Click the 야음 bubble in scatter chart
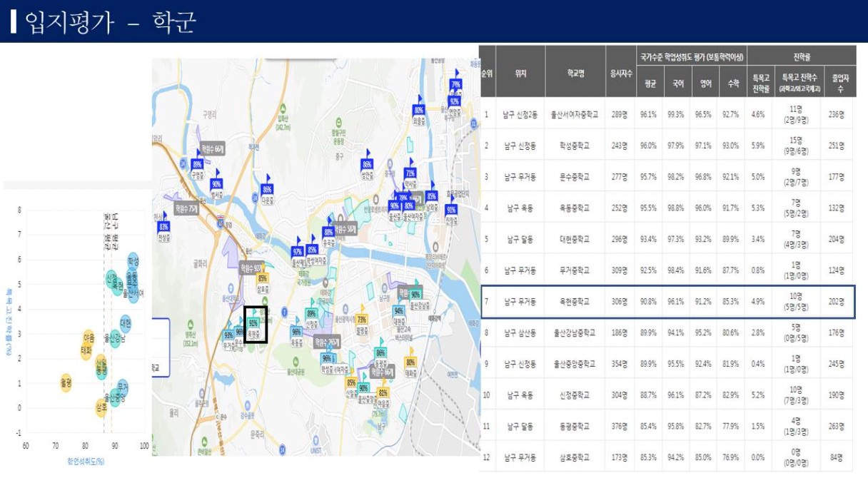868x488 pixels. (89, 337)
